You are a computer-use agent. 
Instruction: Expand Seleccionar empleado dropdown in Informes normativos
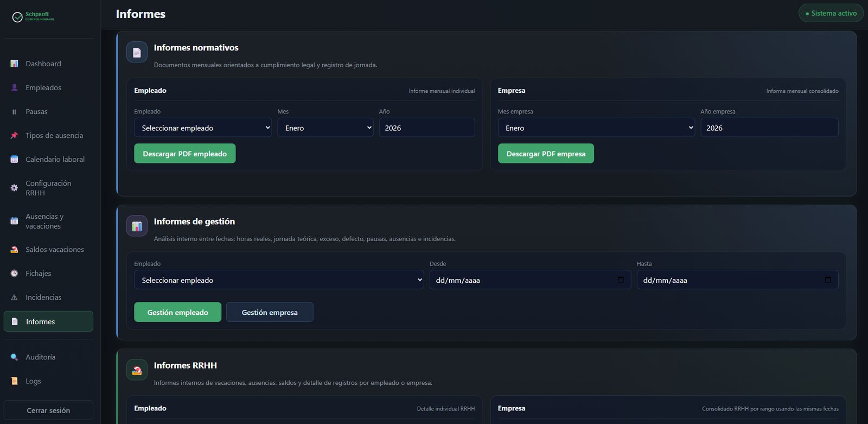click(x=203, y=128)
